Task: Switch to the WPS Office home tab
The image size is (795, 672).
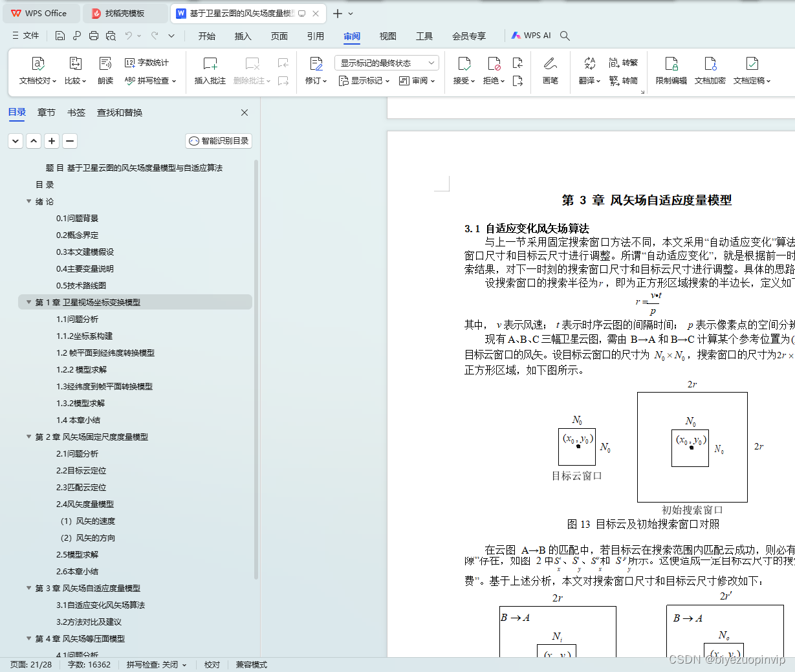Action: (x=40, y=13)
